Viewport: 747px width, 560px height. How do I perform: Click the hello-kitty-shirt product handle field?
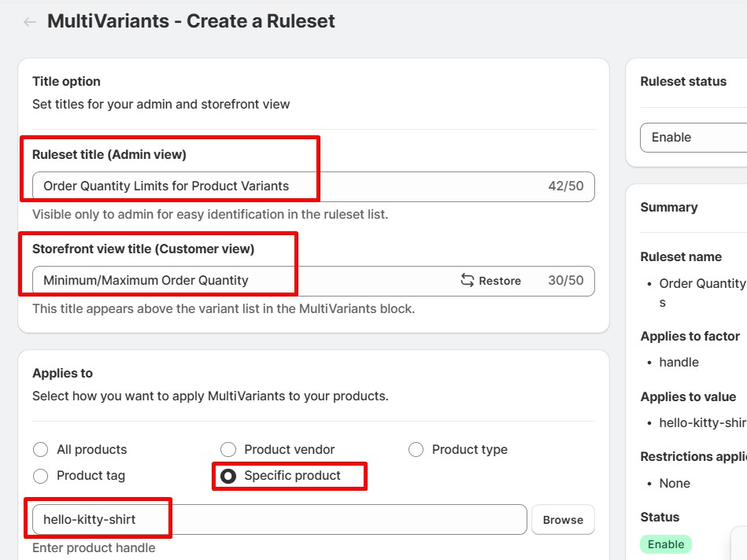279,520
